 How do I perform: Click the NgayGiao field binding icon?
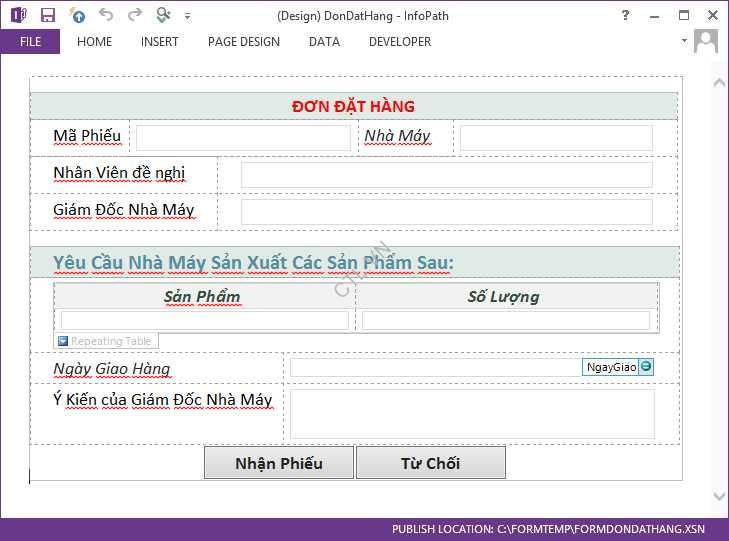[x=646, y=367]
